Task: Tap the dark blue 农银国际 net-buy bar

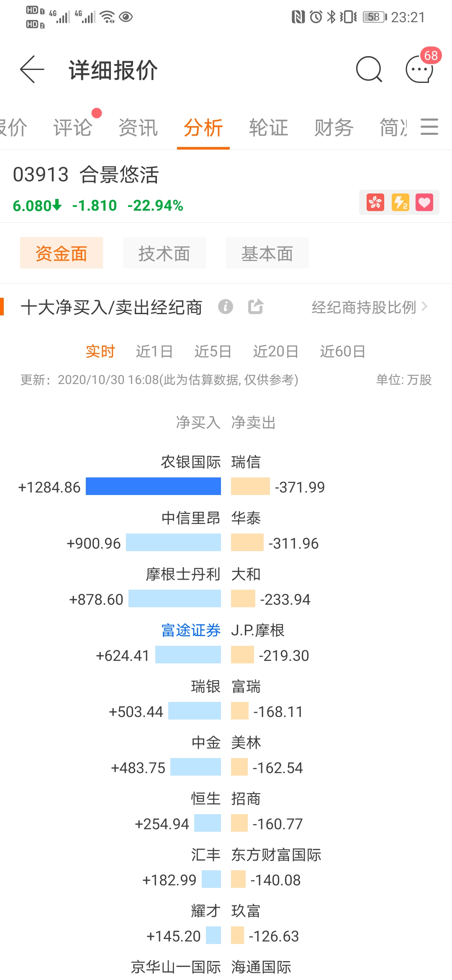Action: click(153, 487)
